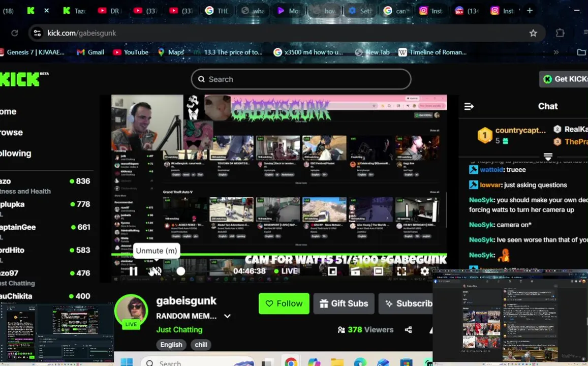The height and width of the screenshot is (366, 588).
Task: Open gabeisgunk profile avatar
Action: click(131, 311)
